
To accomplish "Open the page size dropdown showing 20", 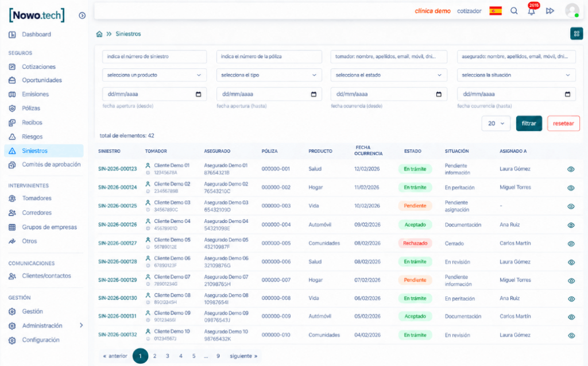I will 496,124.
